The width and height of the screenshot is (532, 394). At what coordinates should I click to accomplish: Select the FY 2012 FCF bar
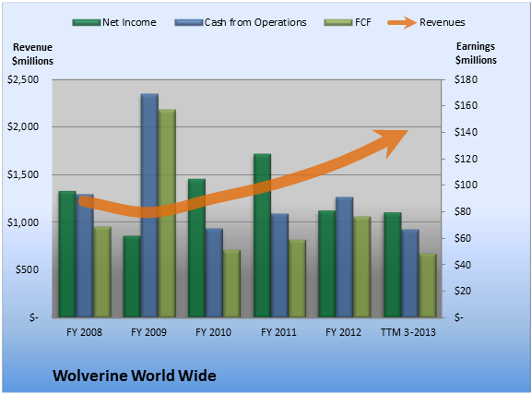[x=362, y=267]
